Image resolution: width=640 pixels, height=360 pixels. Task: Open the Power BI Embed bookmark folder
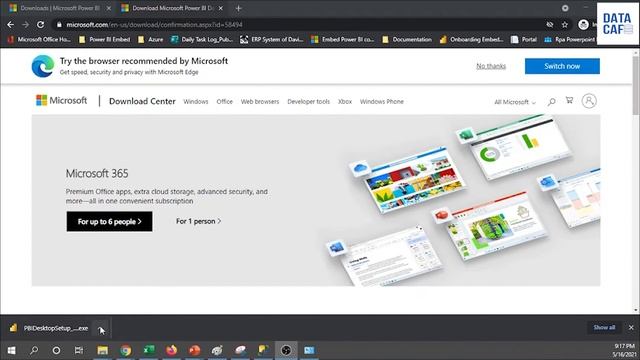pos(104,40)
